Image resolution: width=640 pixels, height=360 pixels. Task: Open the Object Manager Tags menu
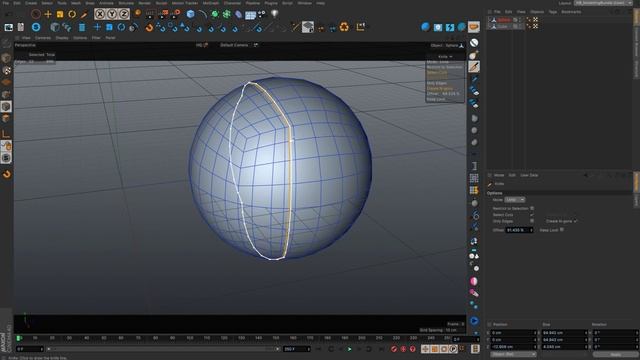pyautogui.click(x=553, y=12)
